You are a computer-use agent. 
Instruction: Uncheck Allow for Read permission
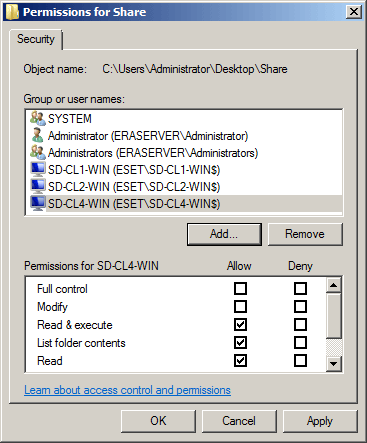click(240, 361)
